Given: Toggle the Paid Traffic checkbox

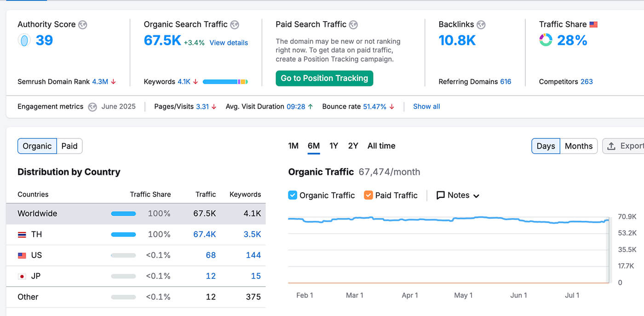Looking at the screenshot, I should click(368, 195).
